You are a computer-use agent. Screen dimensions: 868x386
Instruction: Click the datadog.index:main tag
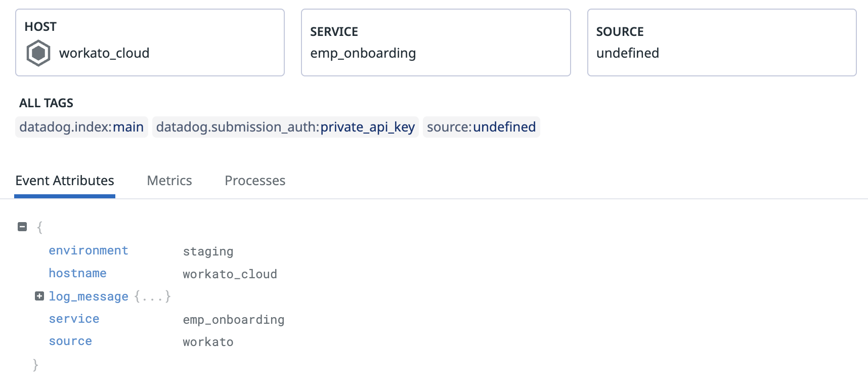coord(81,127)
